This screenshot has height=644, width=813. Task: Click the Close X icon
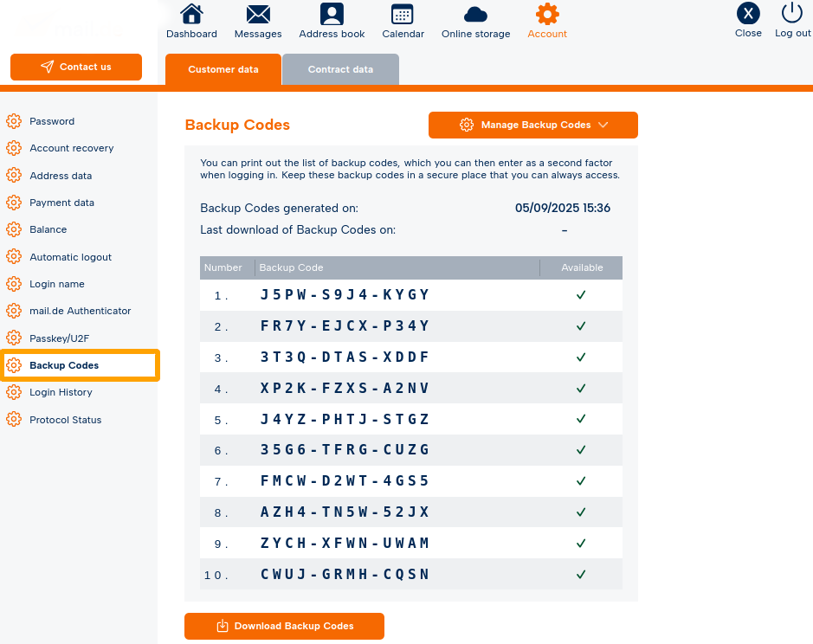(x=748, y=14)
